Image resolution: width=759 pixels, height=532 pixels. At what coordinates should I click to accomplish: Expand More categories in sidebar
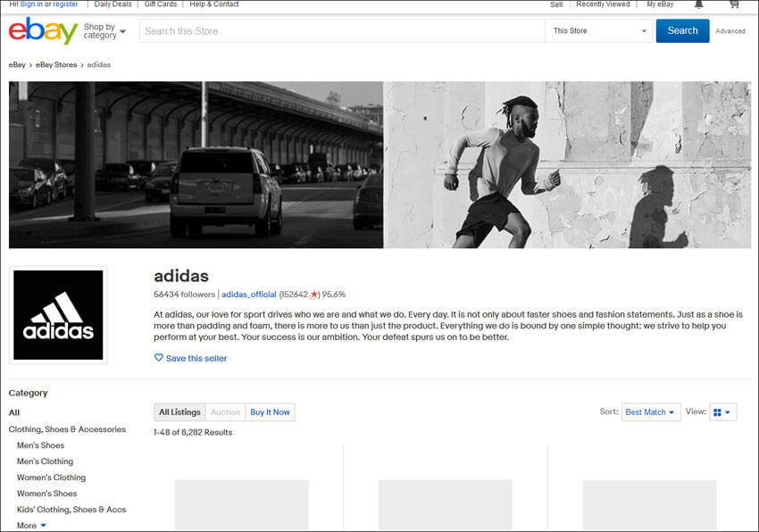point(31,526)
